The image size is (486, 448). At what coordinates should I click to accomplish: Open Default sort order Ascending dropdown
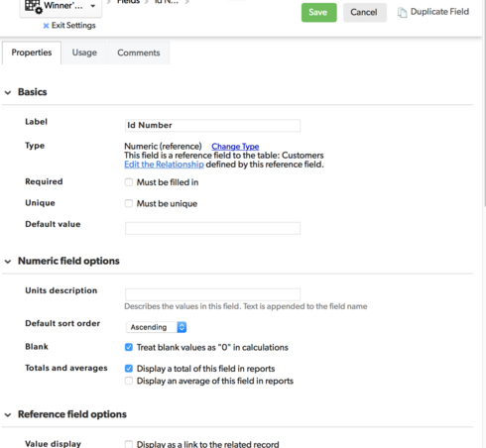click(156, 327)
